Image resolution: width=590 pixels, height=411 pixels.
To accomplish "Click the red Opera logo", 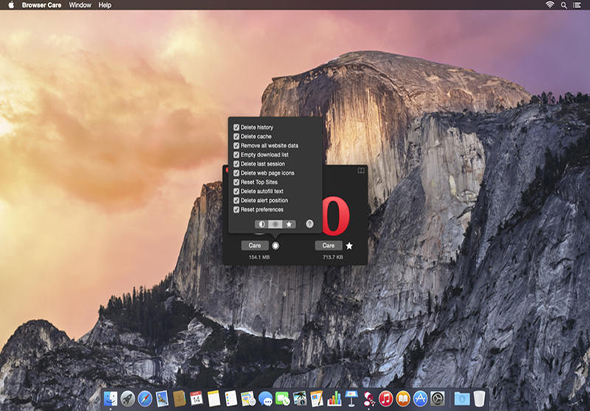I will pyautogui.click(x=336, y=215).
